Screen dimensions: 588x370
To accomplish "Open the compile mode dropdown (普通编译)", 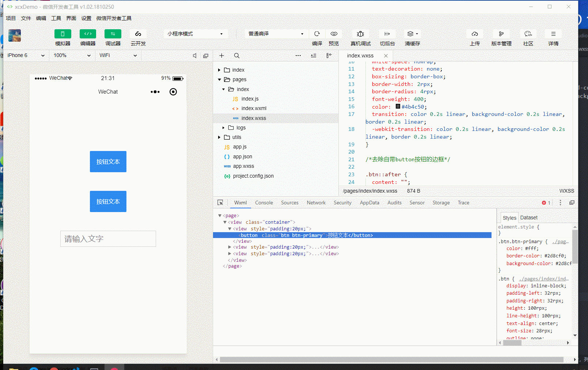I will [x=276, y=34].
